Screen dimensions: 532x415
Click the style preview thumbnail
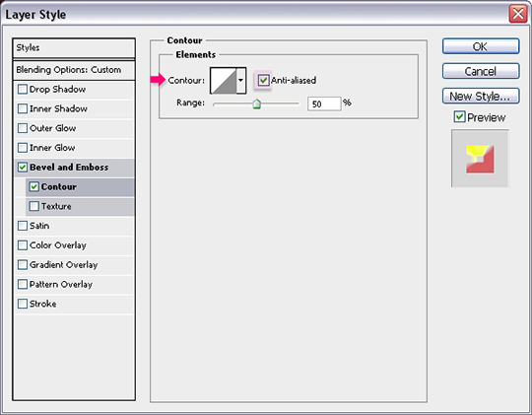[x=480, y=159]
